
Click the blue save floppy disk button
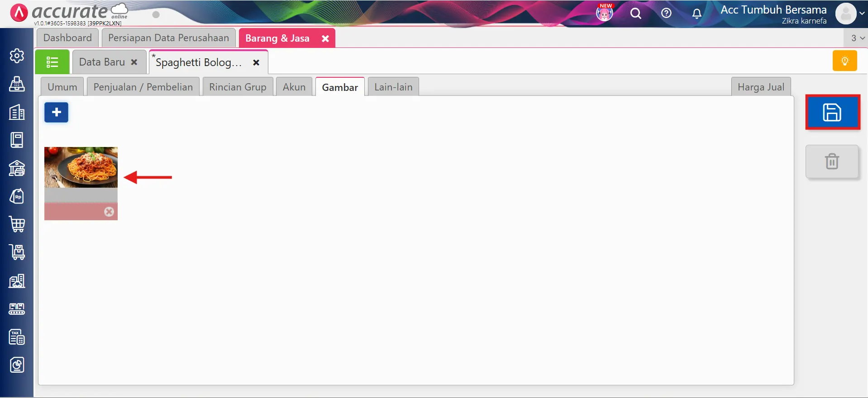click(832, 112)
